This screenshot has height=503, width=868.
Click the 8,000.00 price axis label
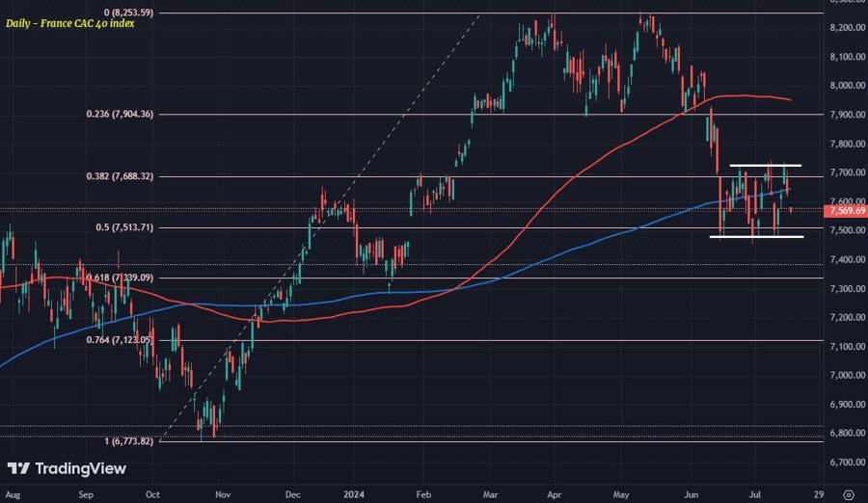click(848, 85)
